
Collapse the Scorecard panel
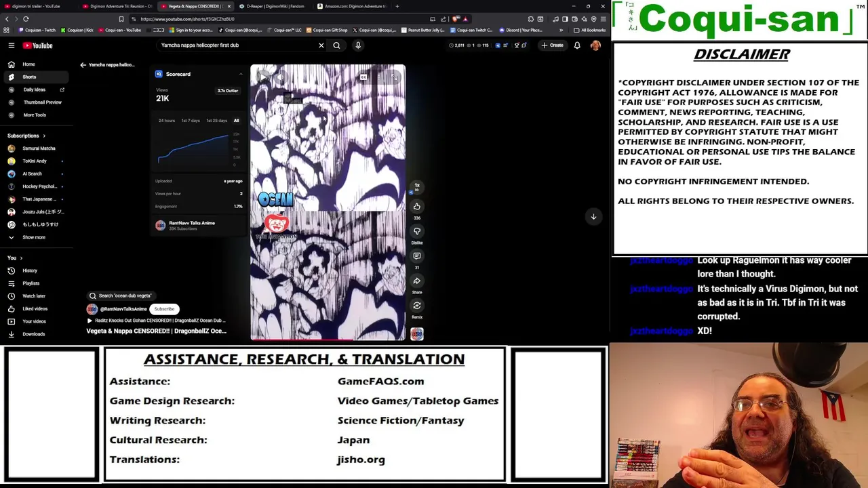pyautogui.click(x=241, y=74)
